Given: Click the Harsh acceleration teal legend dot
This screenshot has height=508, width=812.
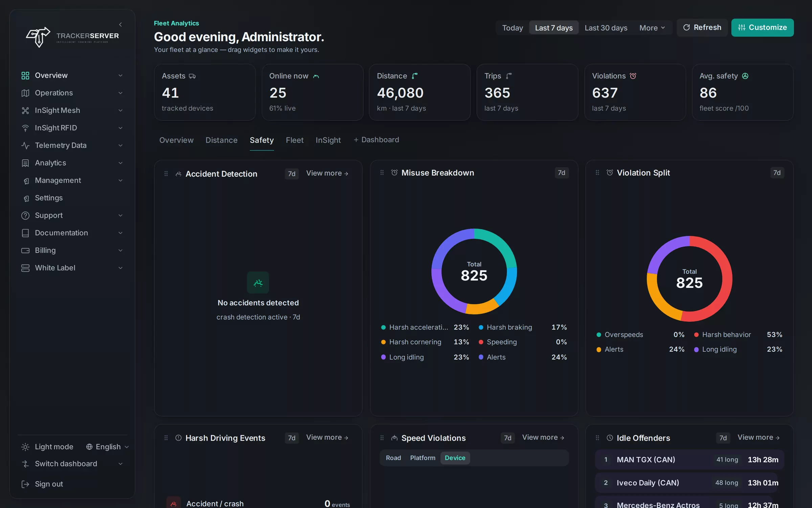Looking at the screenshot, I should pyautogui.click(x=383, y=327).
